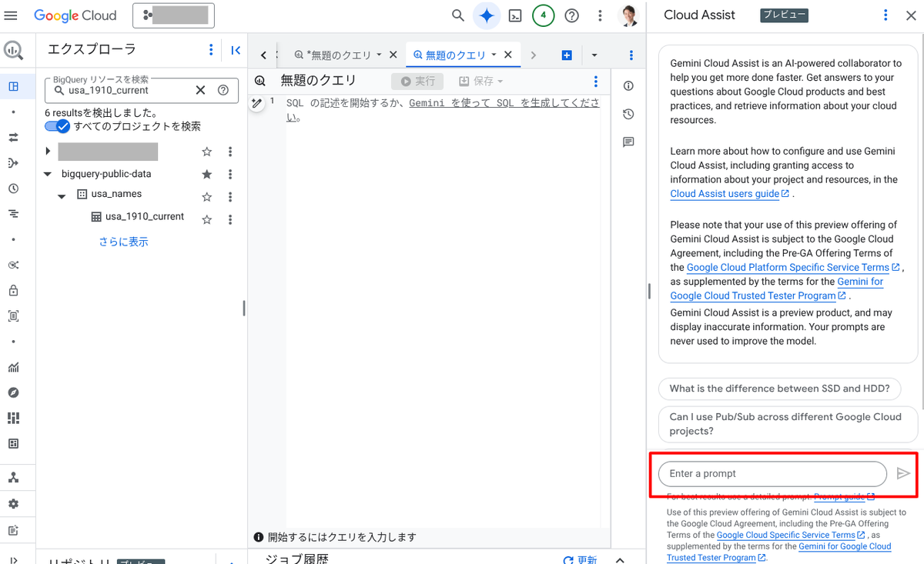This screenshot has height=564, width=924.
Task: Star the usa_names dataset
Action: pos(206,197)
